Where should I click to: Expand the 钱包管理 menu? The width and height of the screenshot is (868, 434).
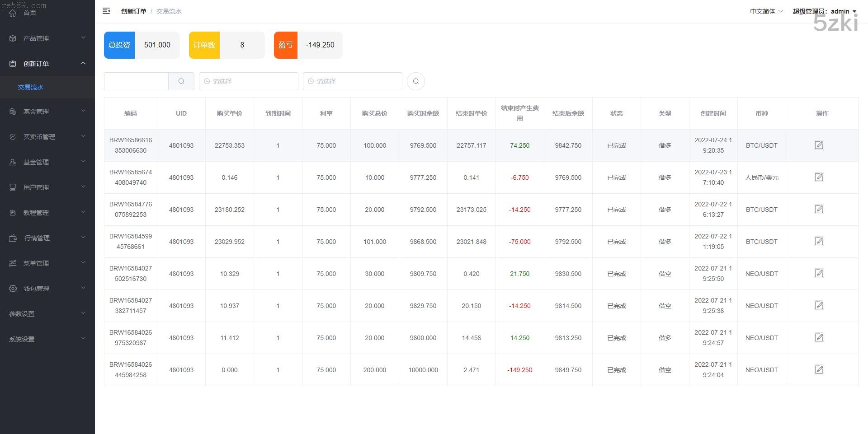click(47, 289)
